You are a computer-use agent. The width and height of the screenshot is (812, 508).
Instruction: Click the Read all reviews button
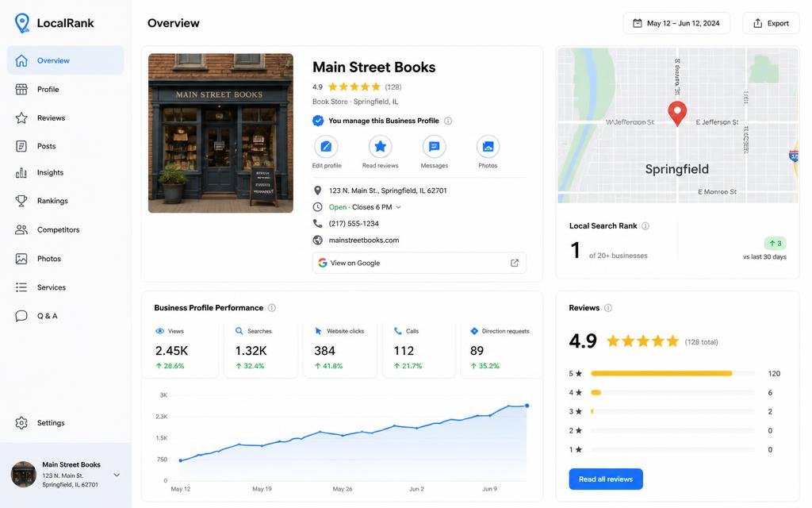[605, 479]
